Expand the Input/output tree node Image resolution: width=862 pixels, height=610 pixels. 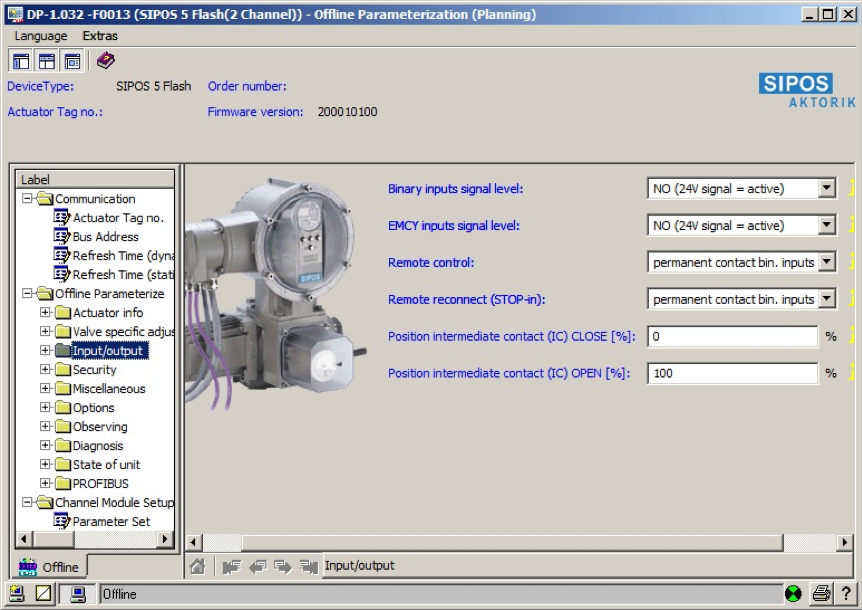click(x=46, y=350)
